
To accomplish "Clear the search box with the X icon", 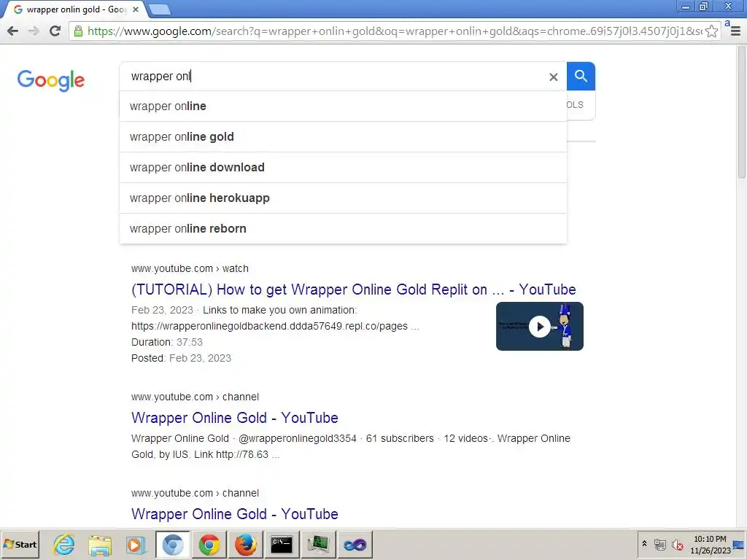I will (553, 77).
